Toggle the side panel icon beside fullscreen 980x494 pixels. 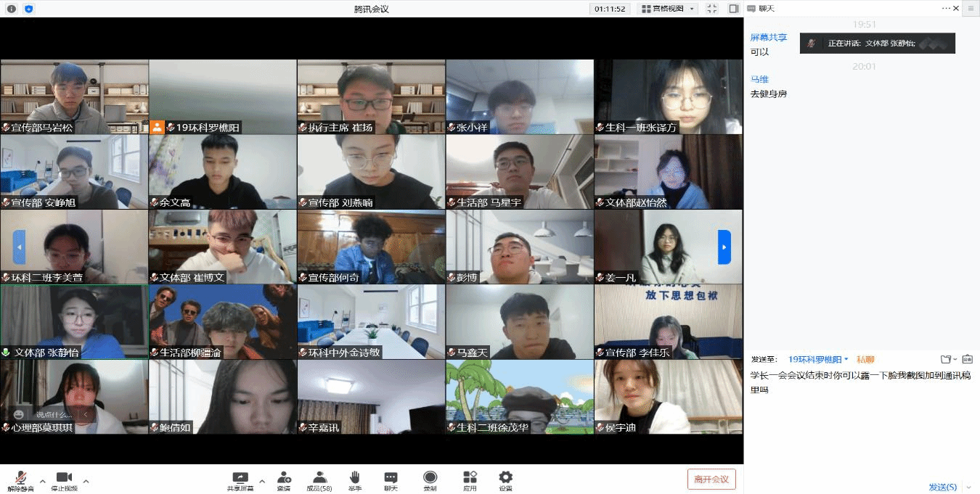click(x=733, y=9)
